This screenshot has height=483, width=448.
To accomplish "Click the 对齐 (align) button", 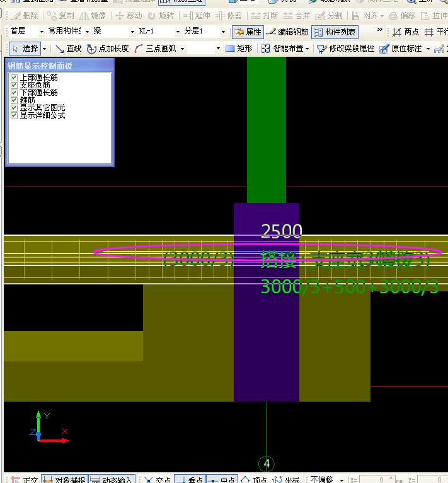I will pyautogui.click(x=365, y=15).
